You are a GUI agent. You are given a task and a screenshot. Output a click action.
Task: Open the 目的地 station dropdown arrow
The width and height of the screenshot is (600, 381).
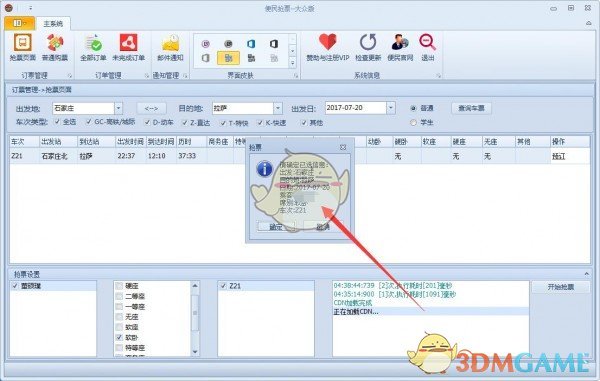278,108
